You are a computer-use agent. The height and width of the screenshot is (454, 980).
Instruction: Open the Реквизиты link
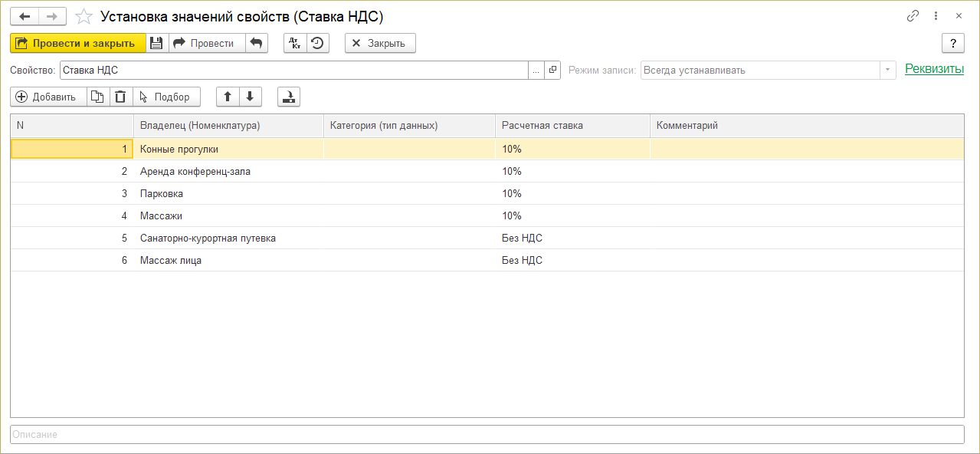click(x=934, y=69)
